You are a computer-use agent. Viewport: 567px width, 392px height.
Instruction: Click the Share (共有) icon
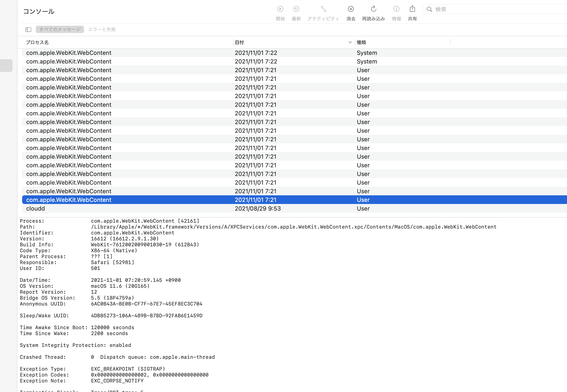(x=412, y=9)
